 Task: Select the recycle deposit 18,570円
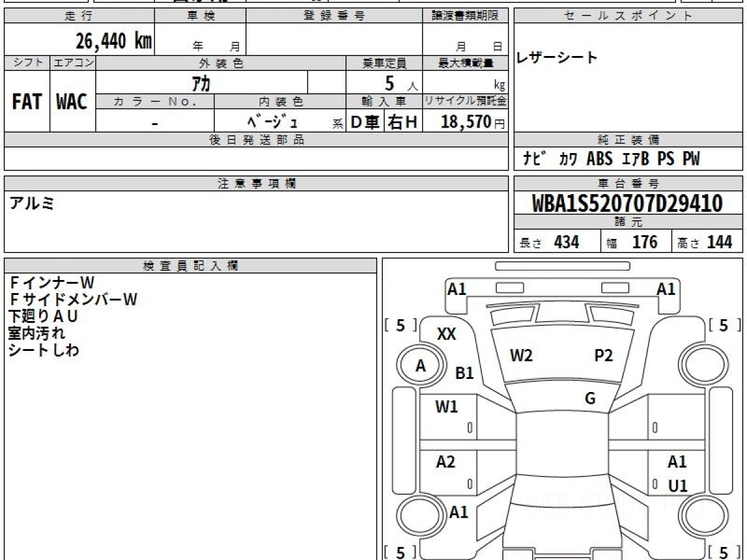point(472,123)
